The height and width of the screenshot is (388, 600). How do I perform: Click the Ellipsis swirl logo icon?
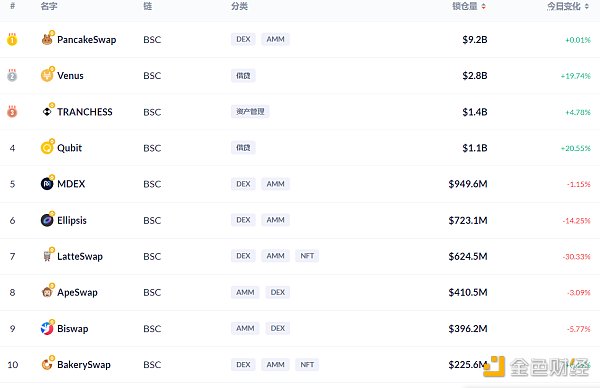coord(47,220)
